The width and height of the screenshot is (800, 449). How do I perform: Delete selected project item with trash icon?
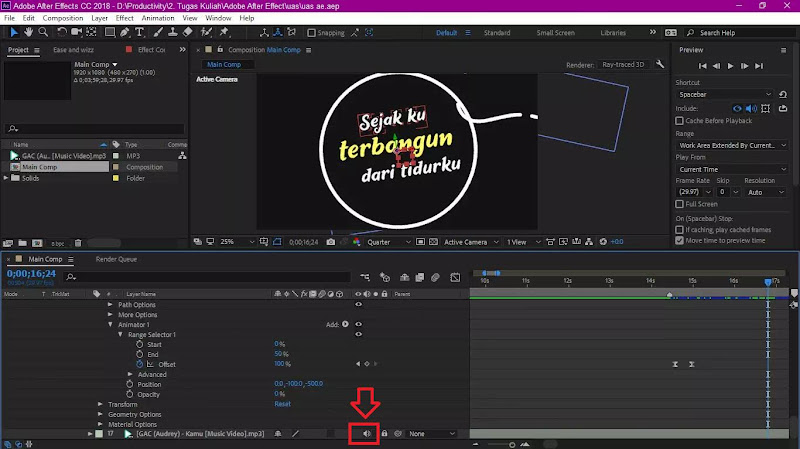(78, 243)
